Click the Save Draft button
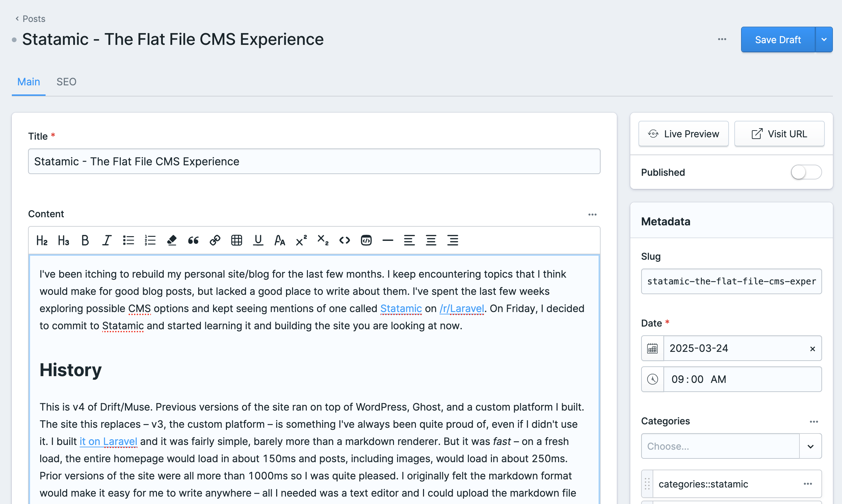Viewport: 842px width, 504px height. [778, 39]
